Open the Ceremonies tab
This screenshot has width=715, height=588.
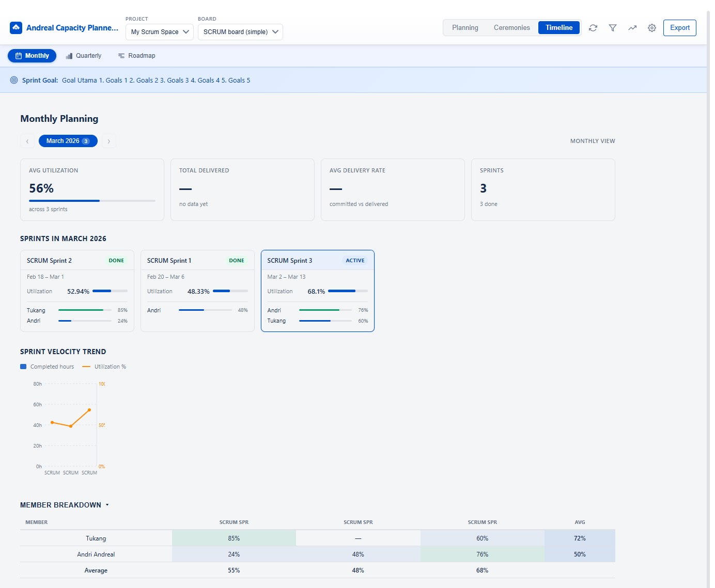pos(511,27)
